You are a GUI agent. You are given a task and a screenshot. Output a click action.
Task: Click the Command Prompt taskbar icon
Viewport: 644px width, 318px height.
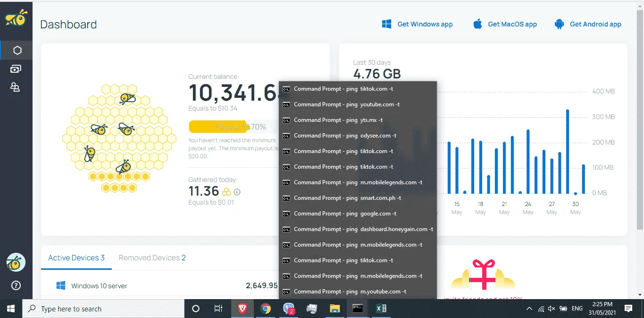pos(358,309)
